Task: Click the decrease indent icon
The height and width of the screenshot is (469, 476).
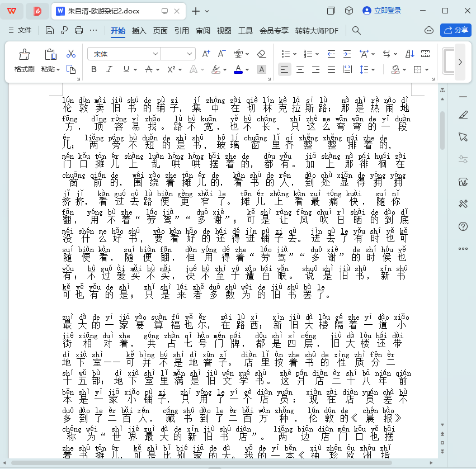Action: 331,54
